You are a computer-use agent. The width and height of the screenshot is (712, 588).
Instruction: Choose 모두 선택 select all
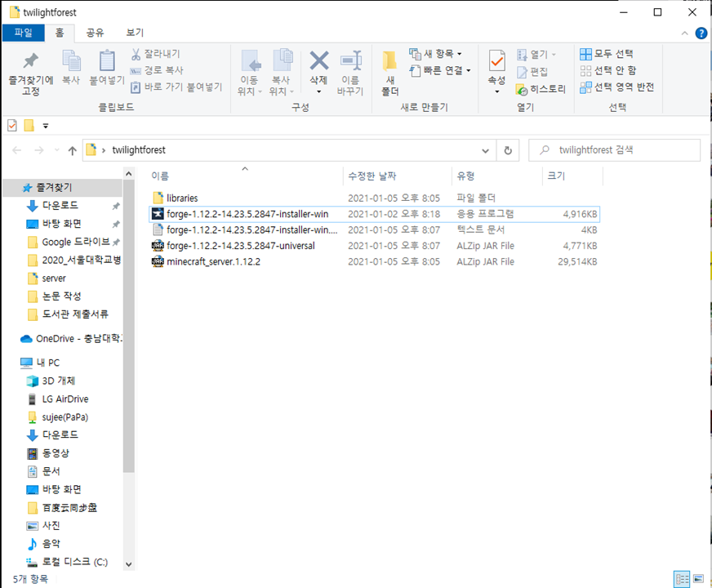pos(607,54)
